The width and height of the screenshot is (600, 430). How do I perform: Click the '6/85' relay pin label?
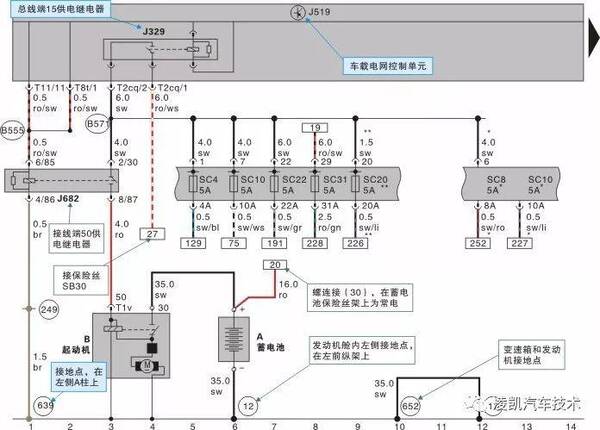(45, 162)
